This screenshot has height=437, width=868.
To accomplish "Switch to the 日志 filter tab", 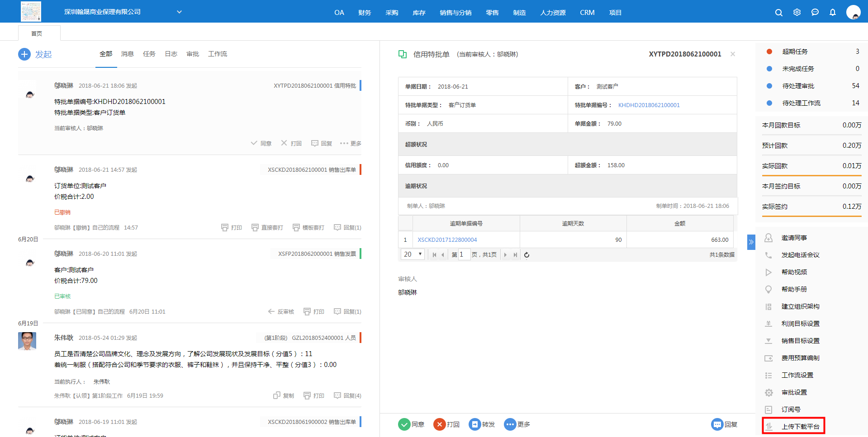I will click(171, 54).
